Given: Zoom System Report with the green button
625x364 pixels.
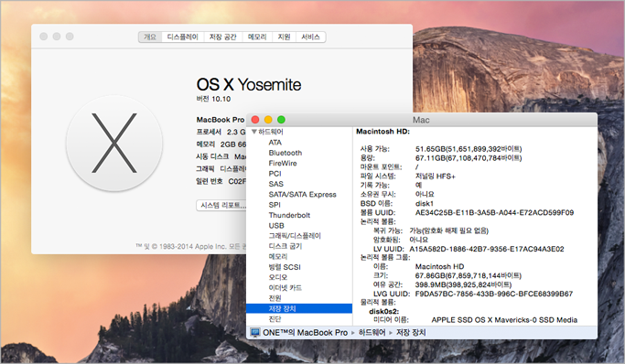Looking at the screenshot, I should pyautogui.click(x=281, y=120).
